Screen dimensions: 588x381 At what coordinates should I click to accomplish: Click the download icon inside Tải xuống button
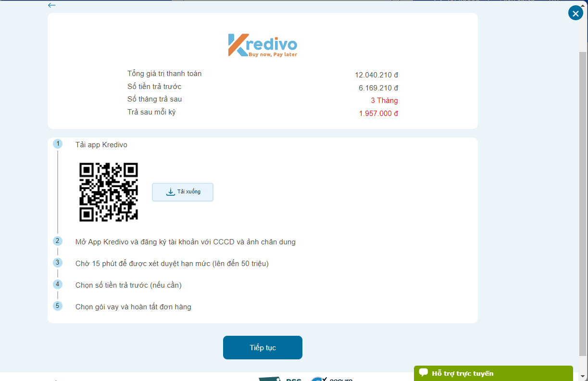[171, 191]
